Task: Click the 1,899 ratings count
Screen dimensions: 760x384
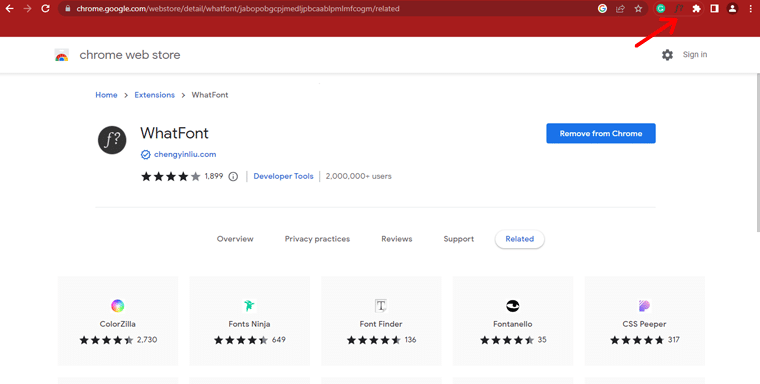Action: 214,176
